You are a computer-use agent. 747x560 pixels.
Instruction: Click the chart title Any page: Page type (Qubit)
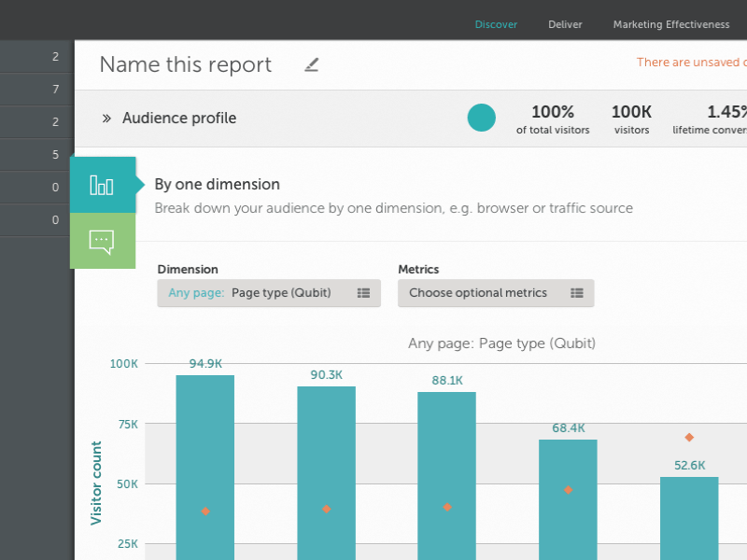[501, 343]
